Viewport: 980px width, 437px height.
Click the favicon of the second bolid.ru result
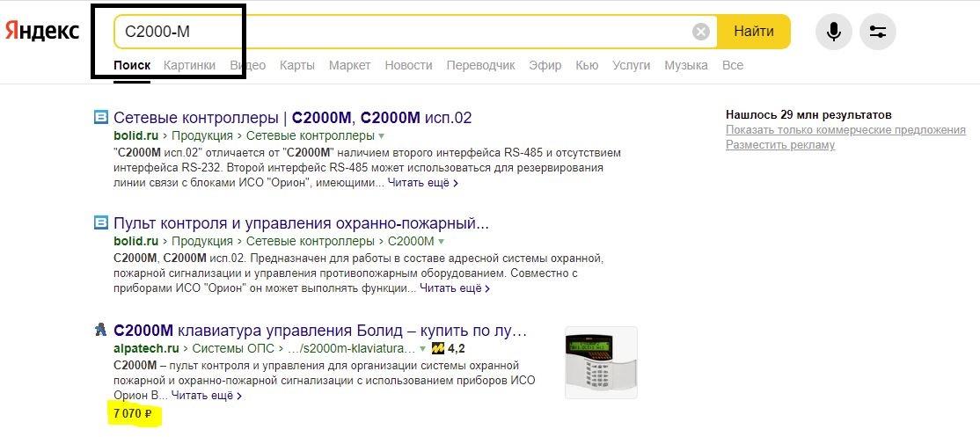coord(100,222)
